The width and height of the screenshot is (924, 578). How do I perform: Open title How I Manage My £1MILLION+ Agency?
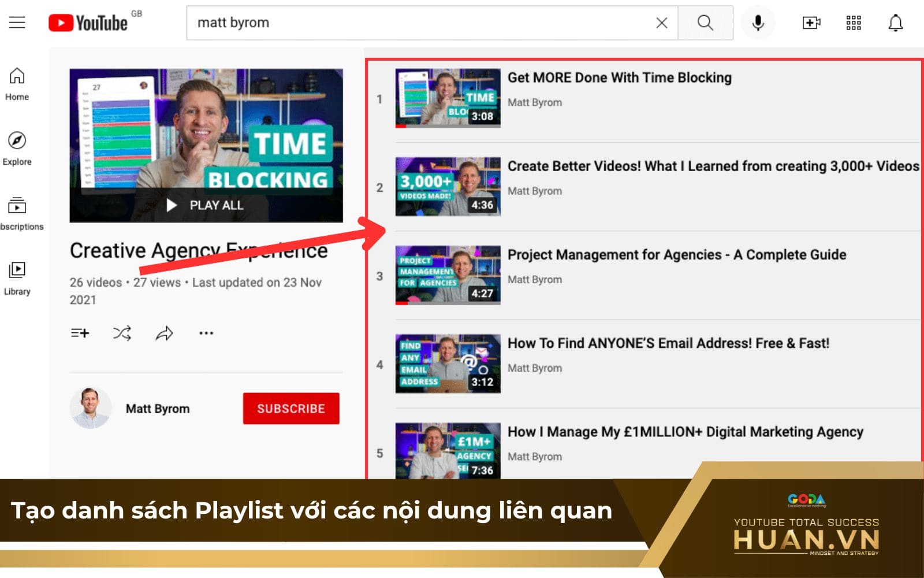pos(685,432)
